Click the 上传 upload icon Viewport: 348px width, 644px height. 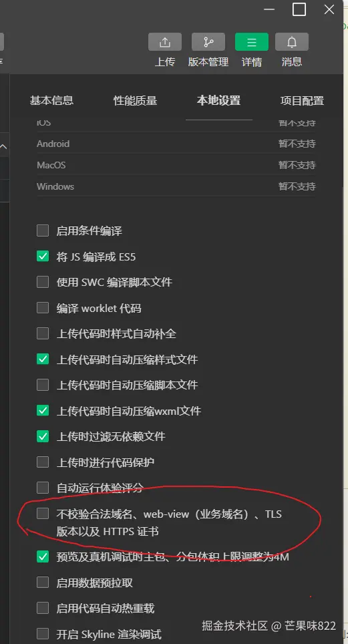pos(165,42)
